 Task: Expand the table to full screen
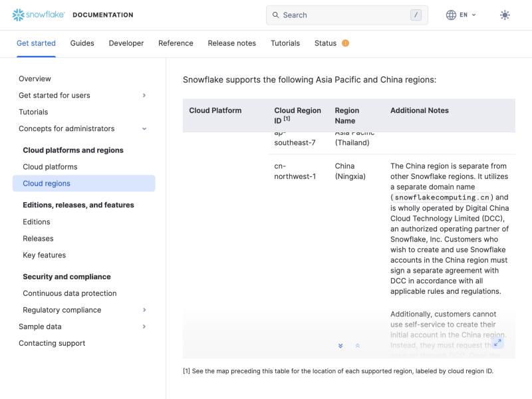coord(497,342)
